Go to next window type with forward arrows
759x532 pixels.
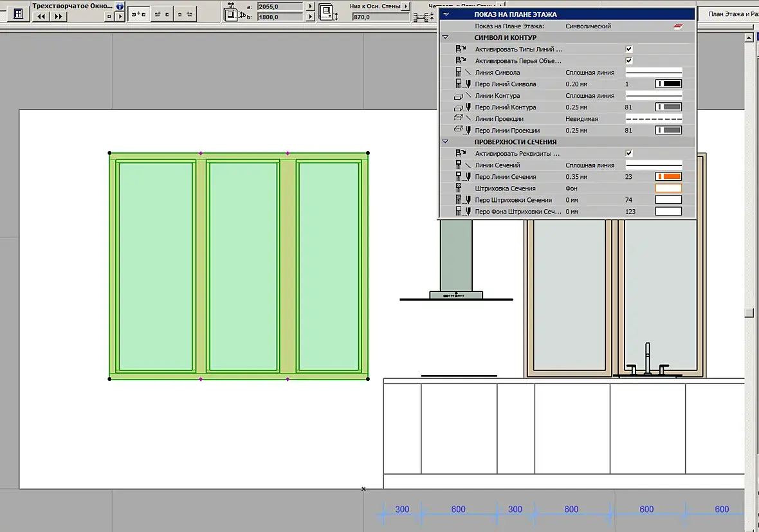coord(58,17)
